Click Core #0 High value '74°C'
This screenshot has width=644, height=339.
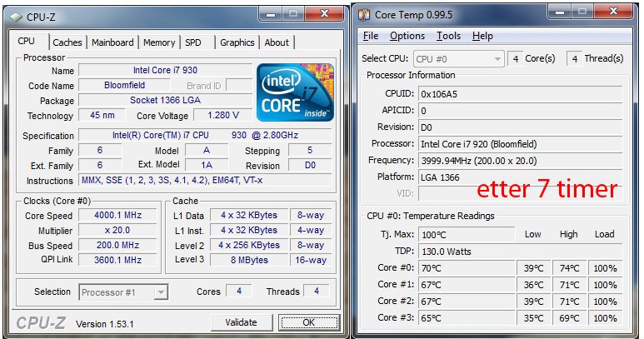coord(569,268)
